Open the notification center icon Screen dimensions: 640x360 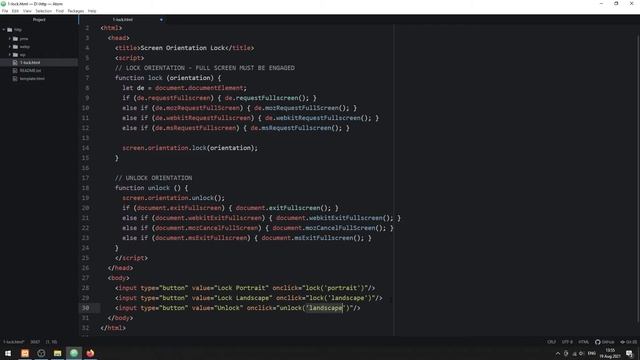[629, 353]
